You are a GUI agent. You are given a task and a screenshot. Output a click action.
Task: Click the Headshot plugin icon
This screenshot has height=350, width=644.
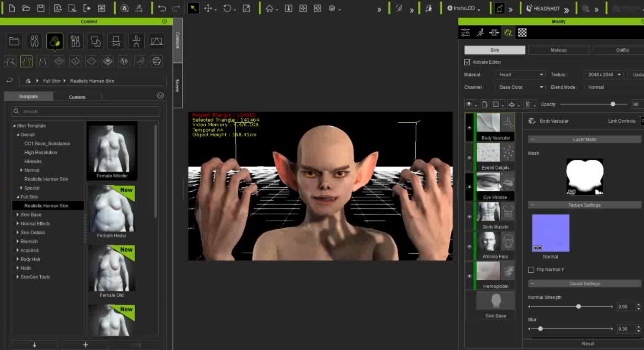[543, 8]
